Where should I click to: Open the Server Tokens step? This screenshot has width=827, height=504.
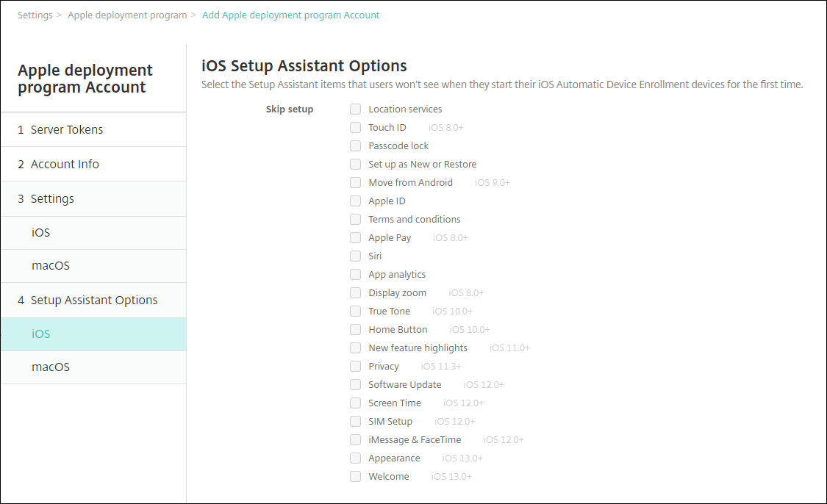tap(67, 130)
